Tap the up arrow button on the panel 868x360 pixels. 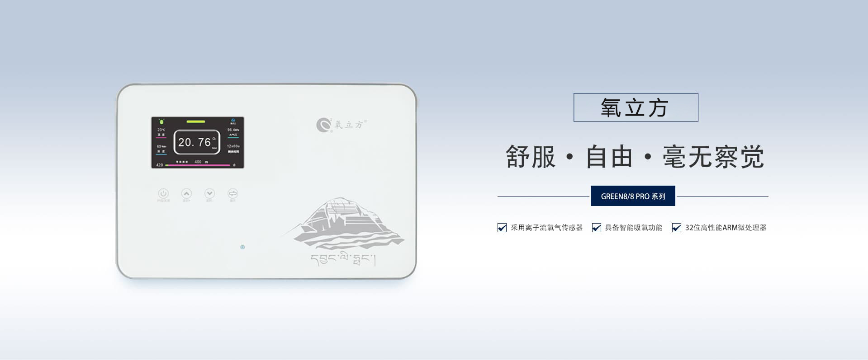click(186, 193)
